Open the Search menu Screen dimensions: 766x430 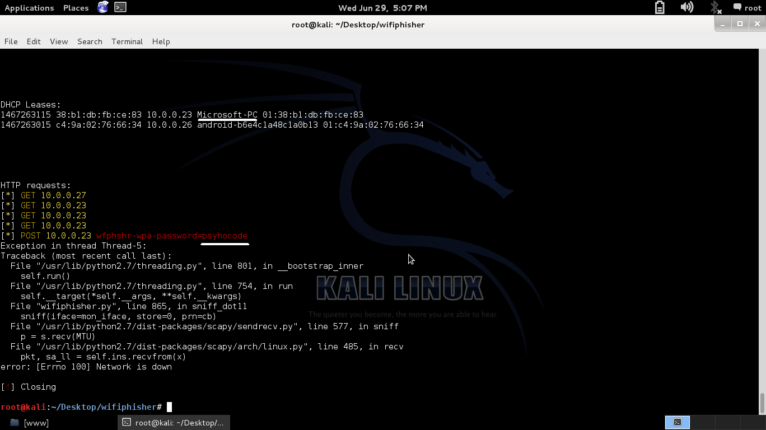[90, 41]
